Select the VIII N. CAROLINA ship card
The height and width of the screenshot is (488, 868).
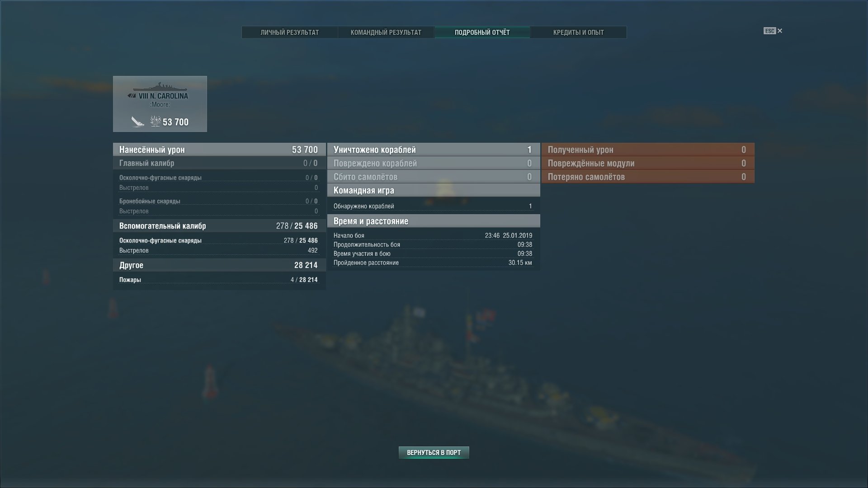pos(160,104)
